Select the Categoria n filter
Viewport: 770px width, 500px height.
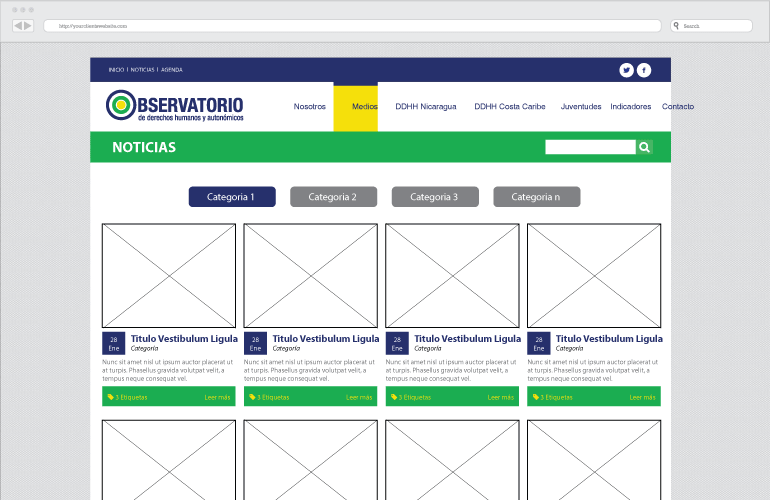coord(536,197)
